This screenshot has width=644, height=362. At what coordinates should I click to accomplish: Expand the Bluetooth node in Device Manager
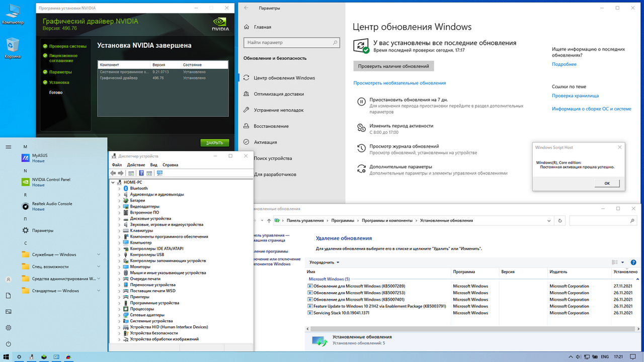click(x=119, y=189)
